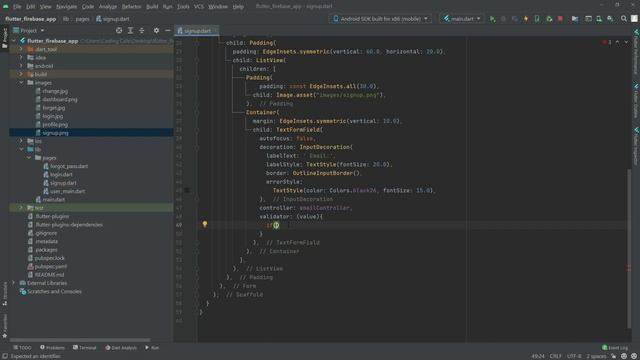Open the Event Log
Screen dimensions: 640x360
click(615, 348)
